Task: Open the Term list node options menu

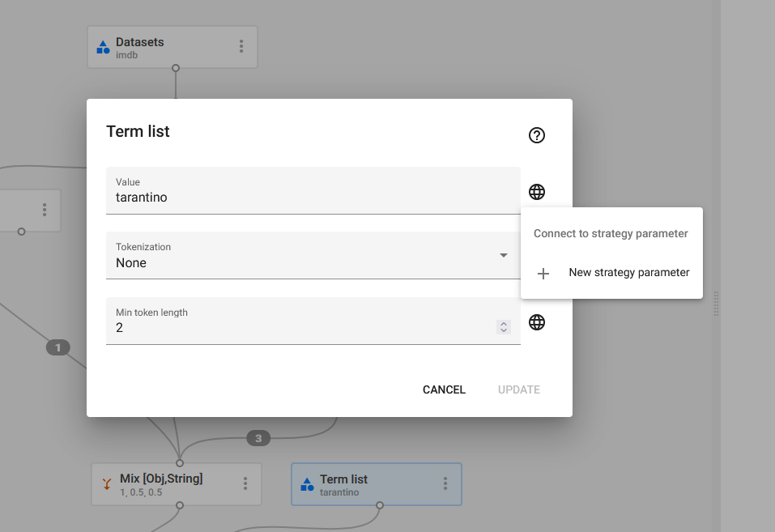Action: coord(445,483)
